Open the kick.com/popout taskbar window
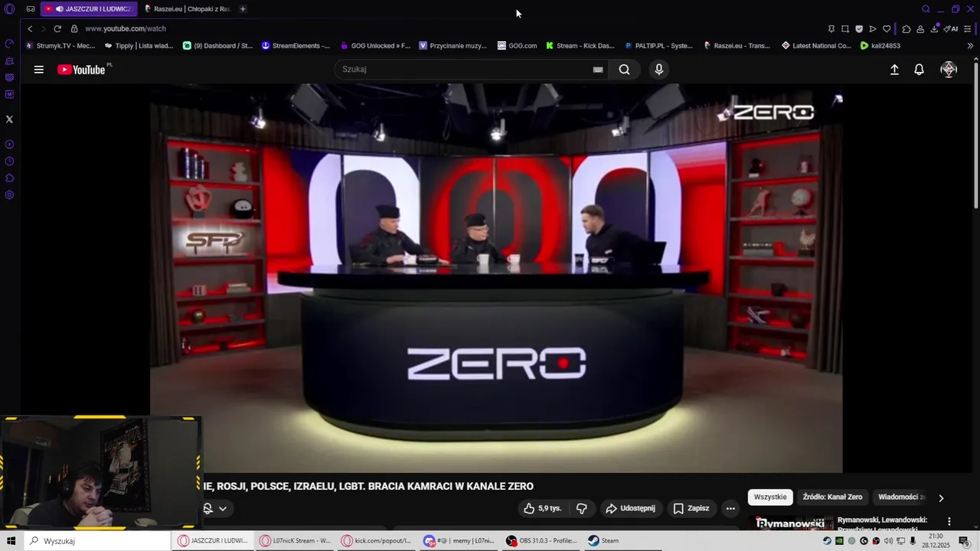Viewport: 980px width, 551px height. (x=378, y=541)
